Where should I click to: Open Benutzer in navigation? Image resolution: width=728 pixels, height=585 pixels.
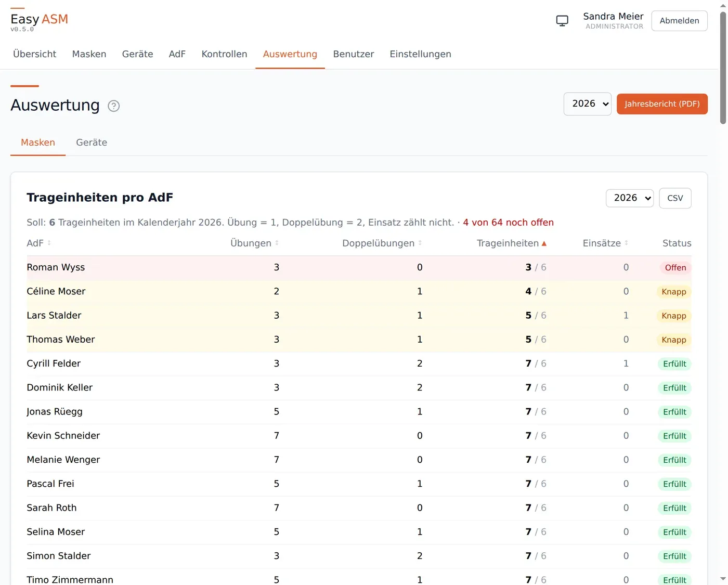click(354, 54)
